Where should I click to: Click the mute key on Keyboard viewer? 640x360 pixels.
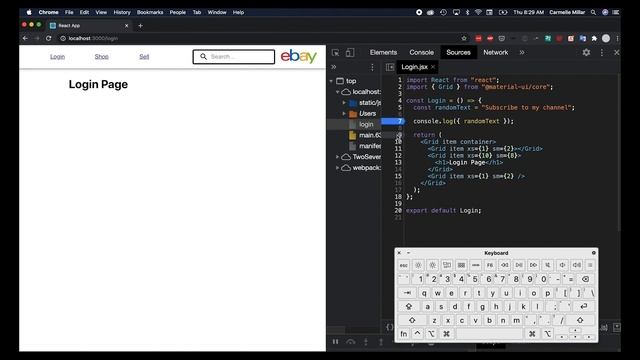coord(548,265)
